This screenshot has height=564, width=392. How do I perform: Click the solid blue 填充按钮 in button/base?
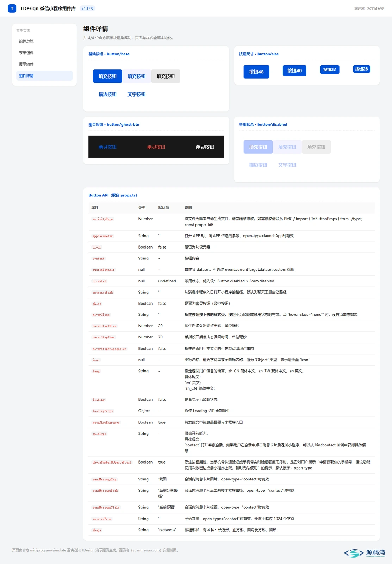pos(107,76)
